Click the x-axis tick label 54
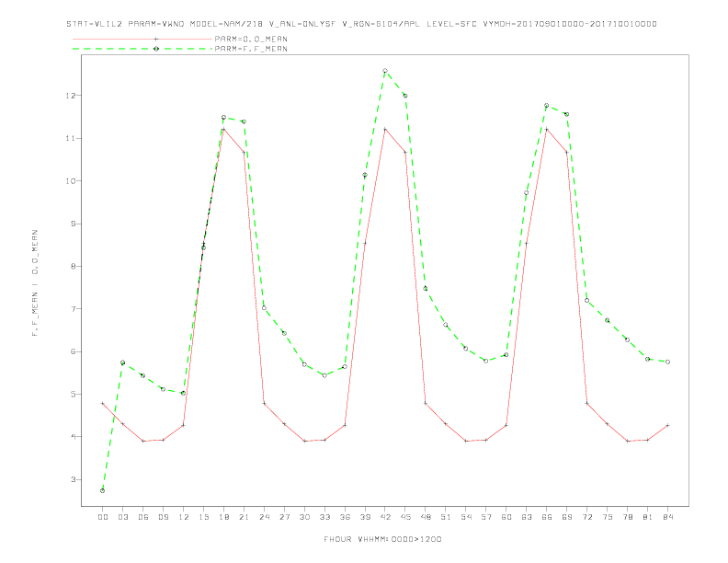This screenshot has height=563, width=728. point(466,517)
